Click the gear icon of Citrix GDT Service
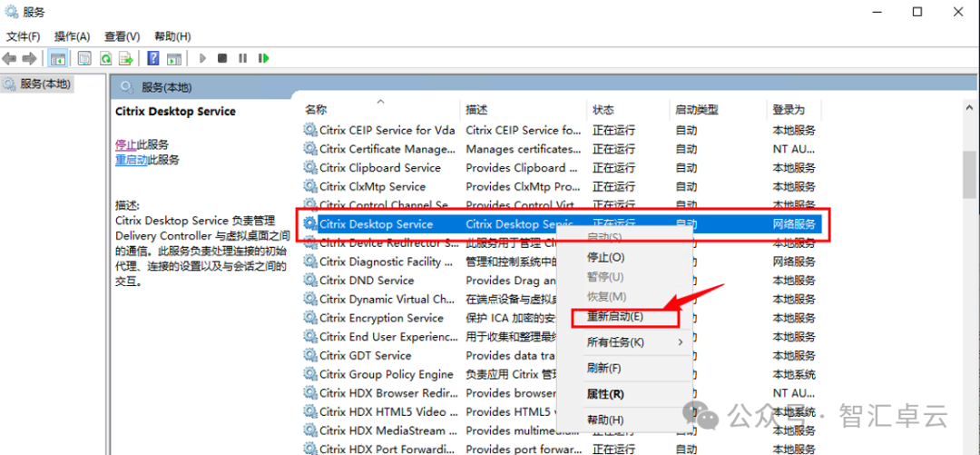 pyautogui.click(x=310, y=355)
